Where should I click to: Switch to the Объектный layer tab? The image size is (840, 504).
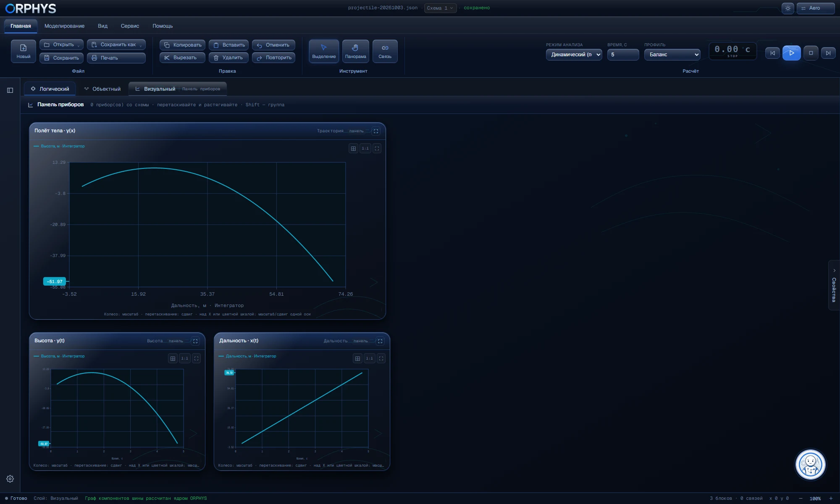pyautogui.click(x=102, y=89)
